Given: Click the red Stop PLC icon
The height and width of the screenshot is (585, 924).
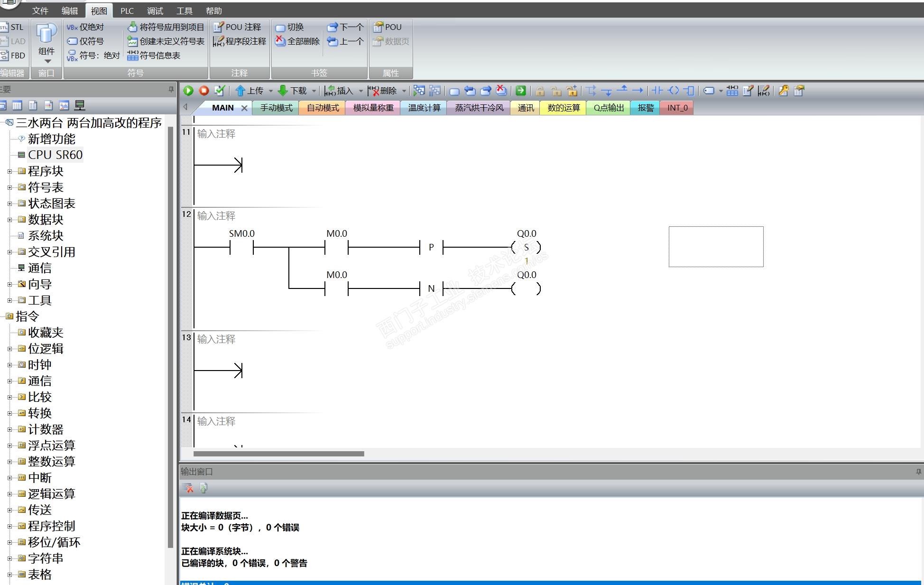Looking at the screenshot, I should 204,91.
